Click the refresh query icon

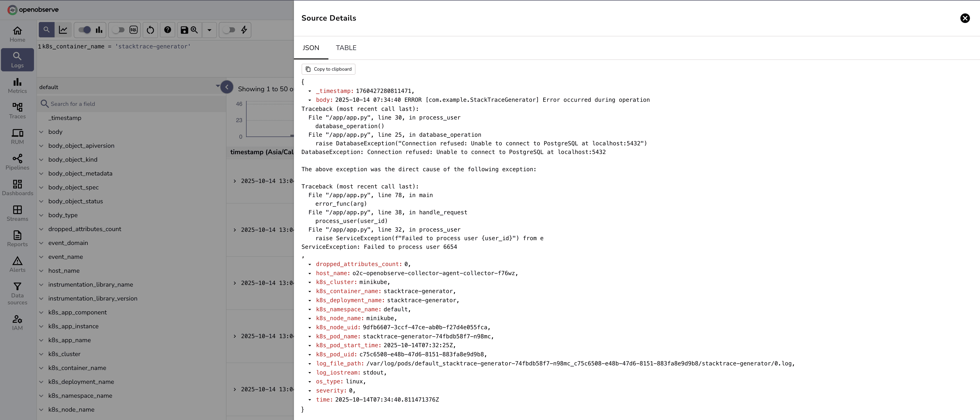point(150,30)
